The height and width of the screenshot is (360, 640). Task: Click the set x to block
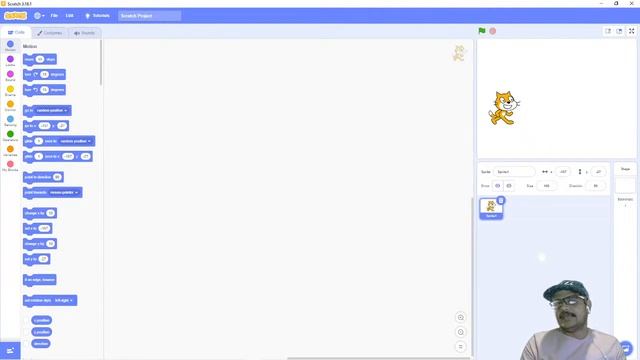[37, 229]
